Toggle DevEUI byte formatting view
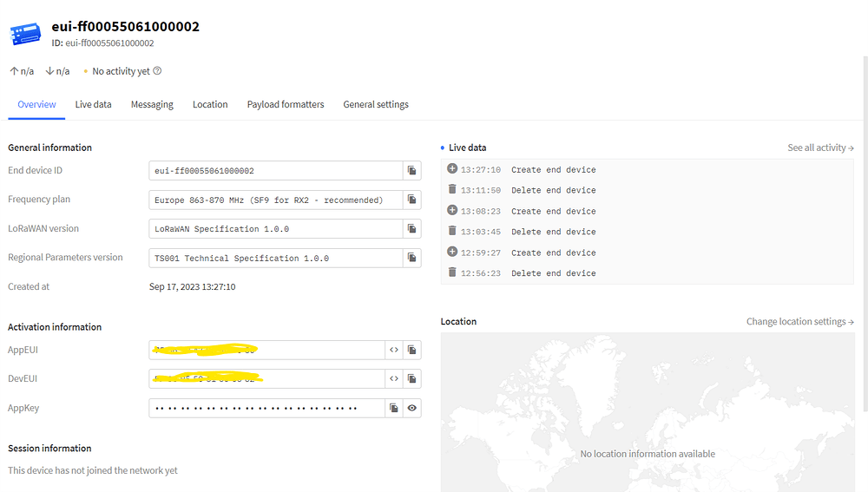The width and height of the screenshot is (868, 492). 394,379
